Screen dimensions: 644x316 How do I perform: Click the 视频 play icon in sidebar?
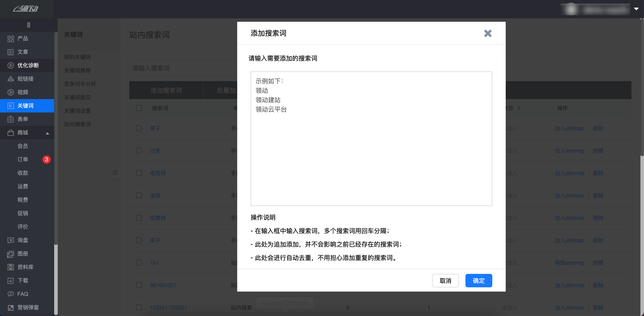click(x=11, y=92)
